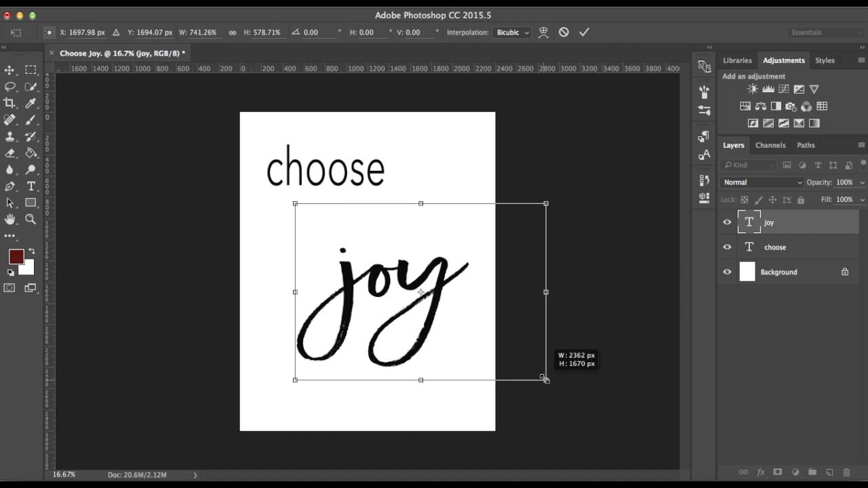Expand the Opacity percentage dropdown

[x=863, y=182]
